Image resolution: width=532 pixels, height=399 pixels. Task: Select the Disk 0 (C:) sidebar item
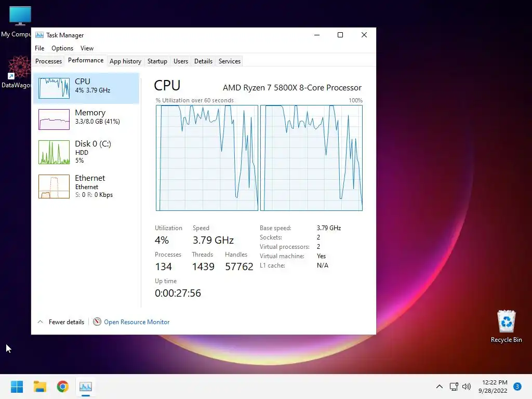point(86,152)
